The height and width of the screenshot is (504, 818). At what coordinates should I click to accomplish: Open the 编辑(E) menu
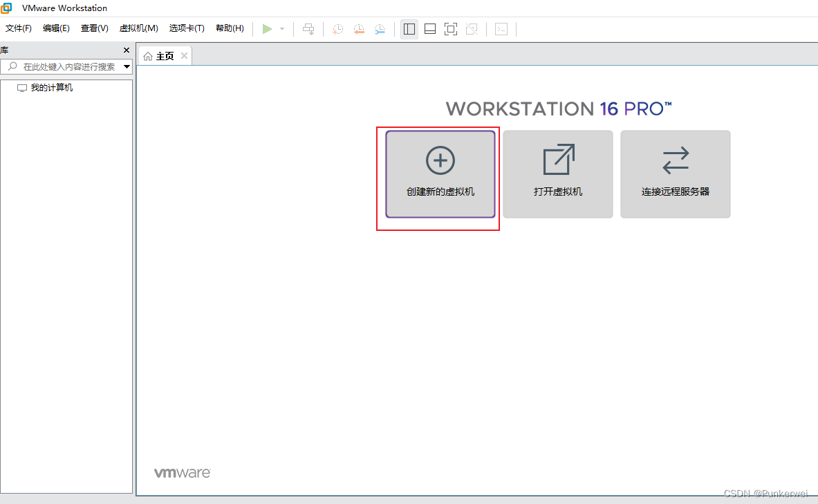tap(56, 28)
